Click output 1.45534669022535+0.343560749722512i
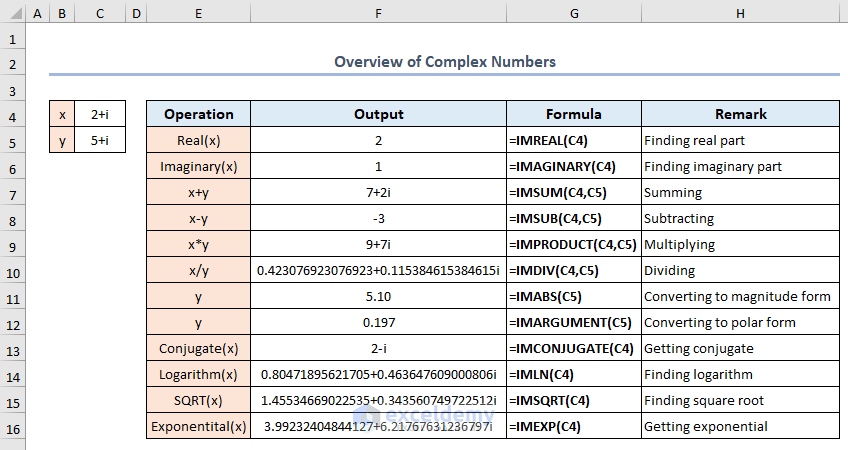The image size is (848, 450). 379,400
